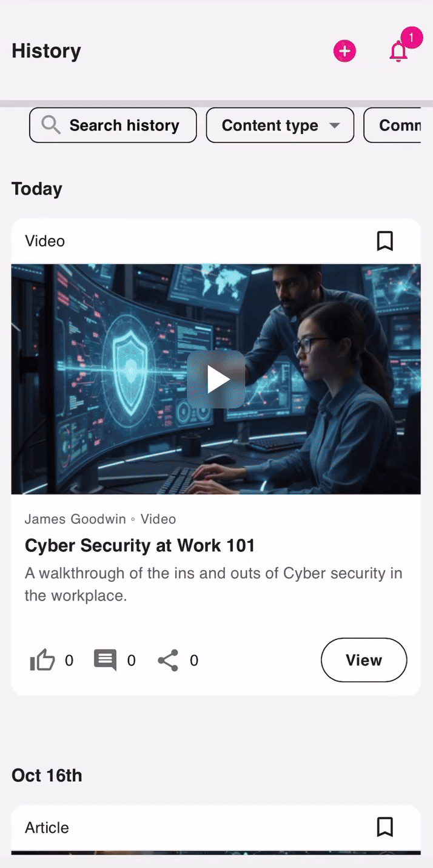Bookmark the Cyber Security video card
433x868 pixels.
pyautogui.click(x=385, y=241)
